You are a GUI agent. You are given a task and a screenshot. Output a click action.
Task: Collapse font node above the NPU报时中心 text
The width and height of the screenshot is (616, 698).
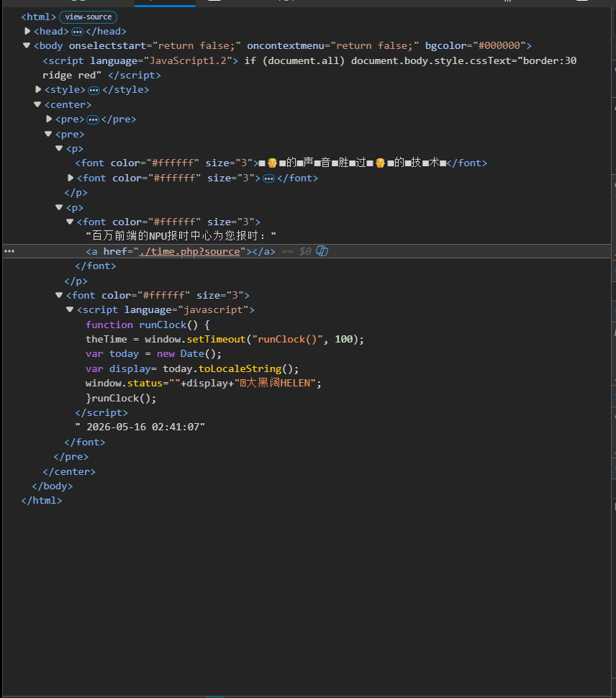[x=69, y=222]
